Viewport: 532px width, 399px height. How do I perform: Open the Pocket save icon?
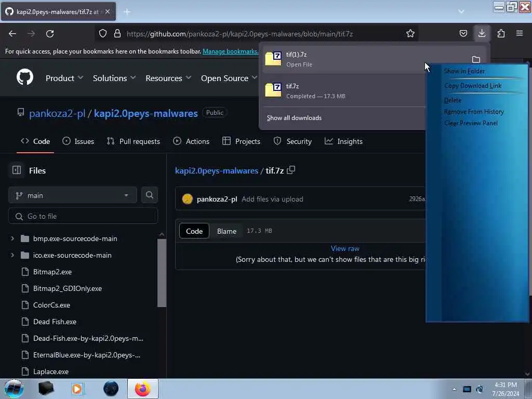[x=463, y=33]
